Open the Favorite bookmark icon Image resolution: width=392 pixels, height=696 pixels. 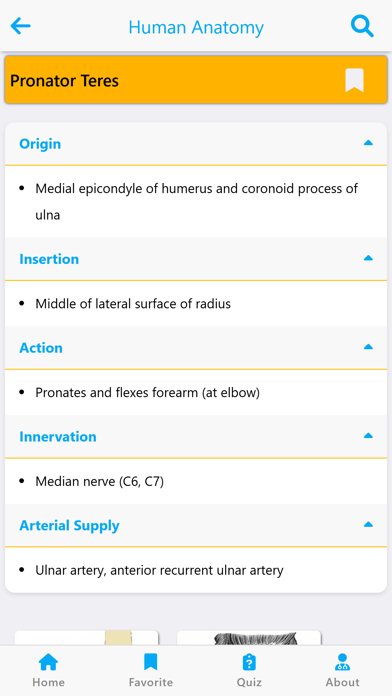pyautogui.click(x=150, y=662)
